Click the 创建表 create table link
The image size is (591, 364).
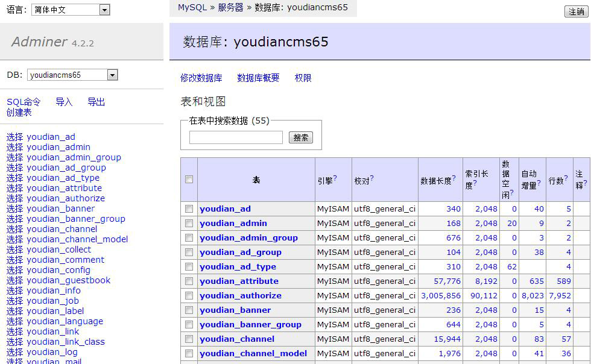tap(19, 112)
